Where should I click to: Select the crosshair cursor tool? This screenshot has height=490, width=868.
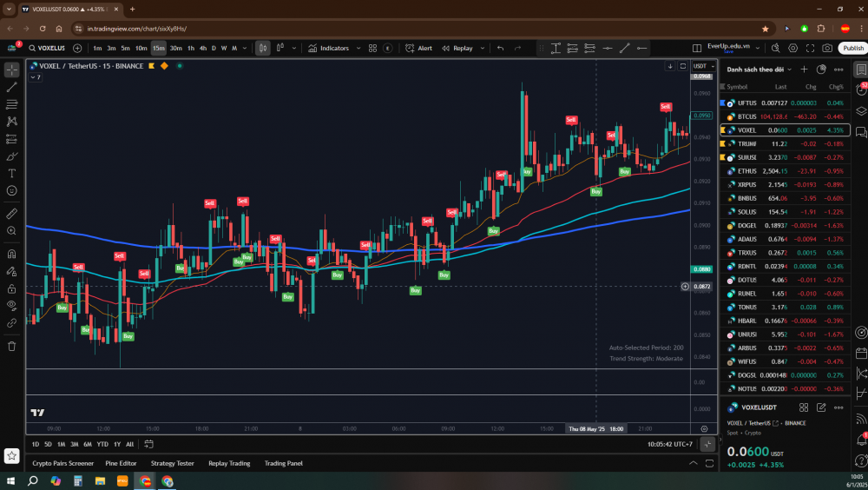(11, 70)
